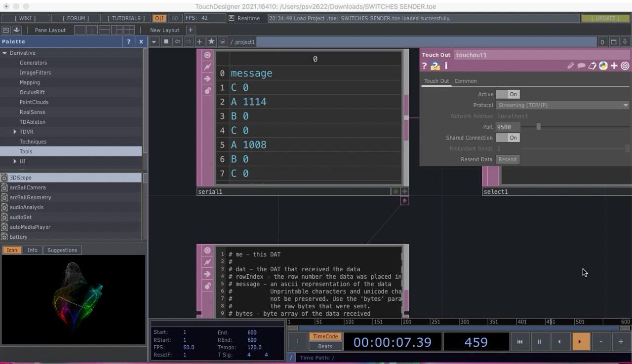Click the bypass arrow icon on serial1 node
This screenshot has width=632, height=364.
tap(207, 78)
